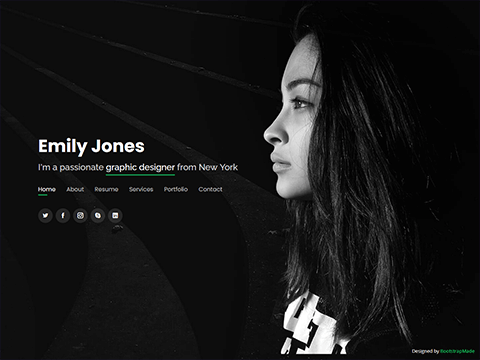Click the 'Designed by' footer text
Screen dimensions: 480x360
(x=425, y=351)
